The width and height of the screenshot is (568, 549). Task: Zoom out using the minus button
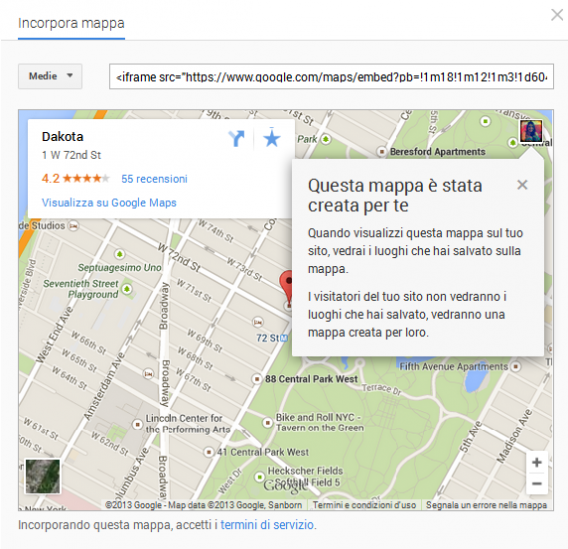(537, 483)
